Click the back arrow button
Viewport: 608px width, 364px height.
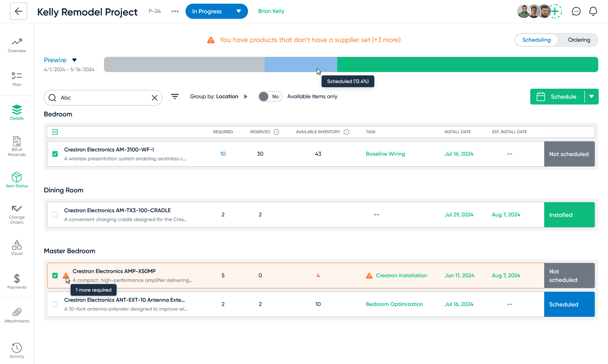tap(19, 11)
